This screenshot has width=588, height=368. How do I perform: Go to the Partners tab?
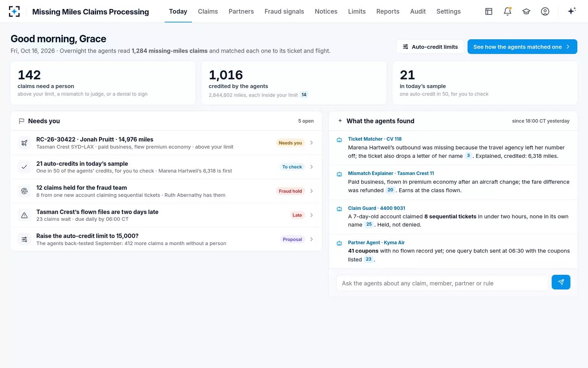tap(241, 11)
